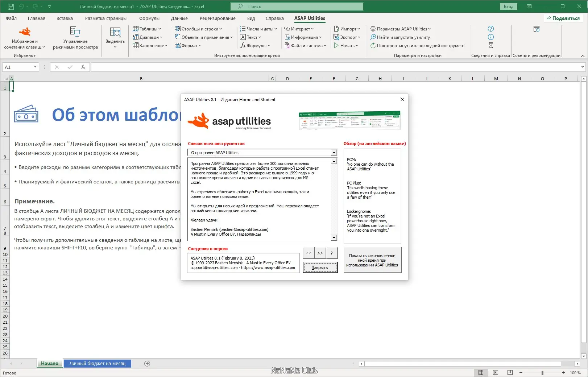Viewport: 588px width, 377px height.
Task: Open the Формулы ribbon tab
Action: [x=149, y=18]
